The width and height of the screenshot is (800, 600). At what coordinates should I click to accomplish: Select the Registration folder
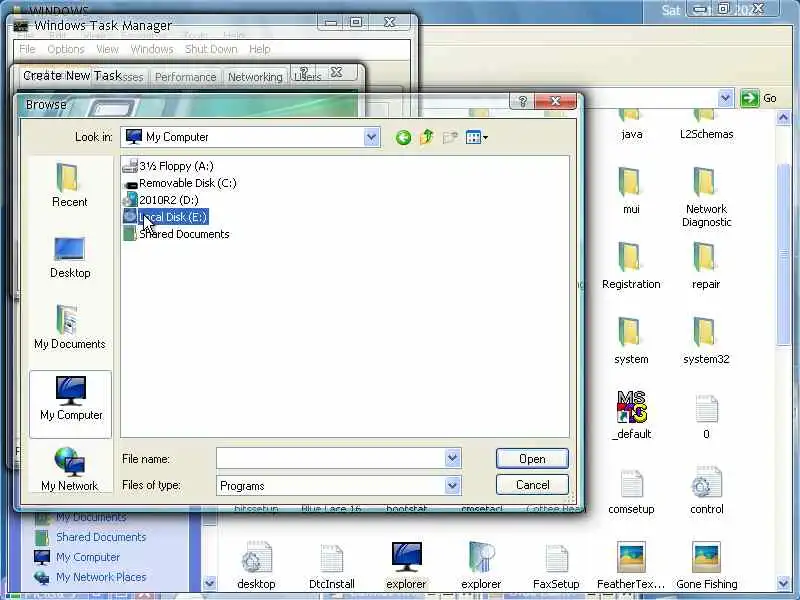pos(631,265)
